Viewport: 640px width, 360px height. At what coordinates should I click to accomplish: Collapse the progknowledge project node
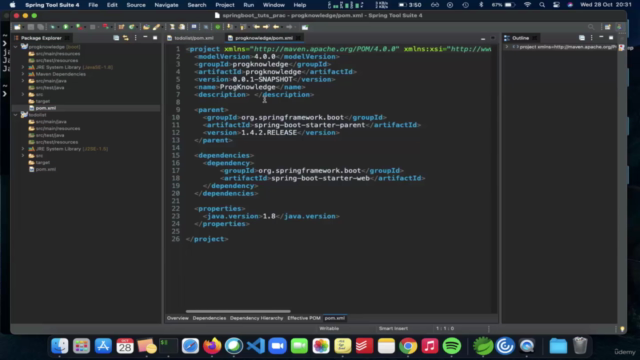click(16, 47)
